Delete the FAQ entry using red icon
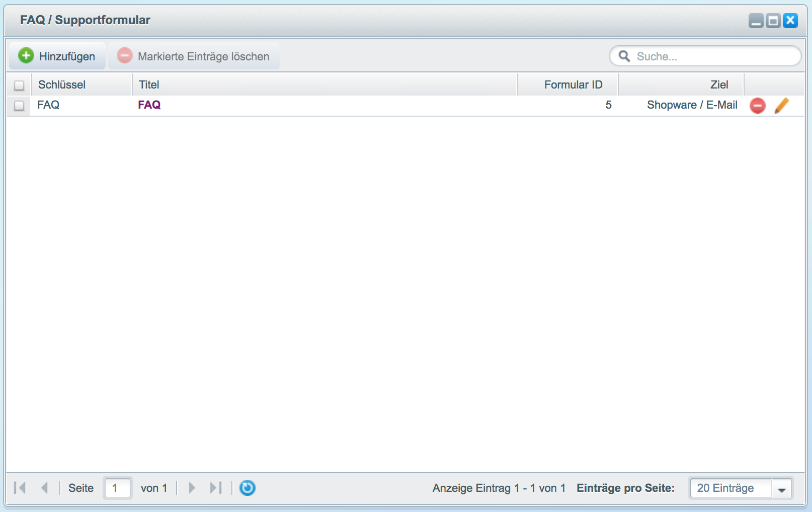The height and width of the screenshot is (512, 812). point(757,106)
